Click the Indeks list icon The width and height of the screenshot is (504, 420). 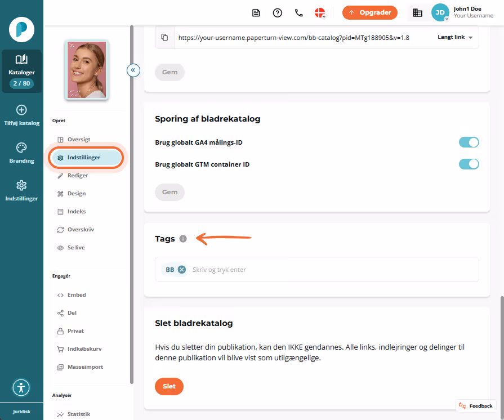(x=60, y=212)
